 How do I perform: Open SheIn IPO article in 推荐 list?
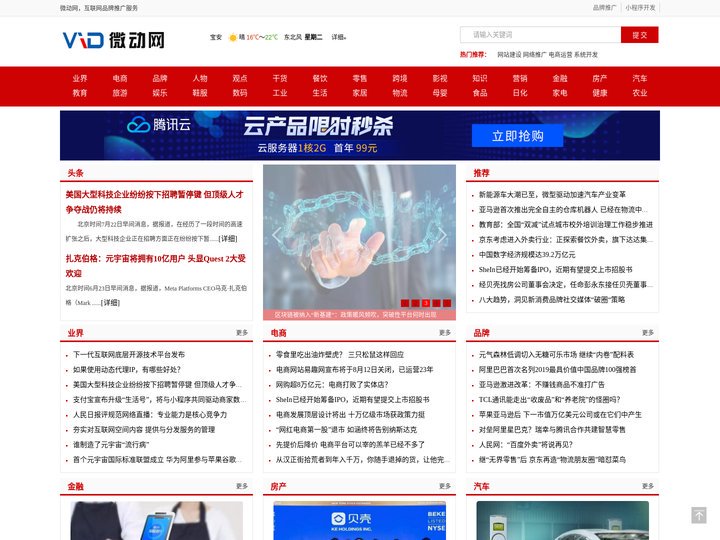tap(555, 270)
